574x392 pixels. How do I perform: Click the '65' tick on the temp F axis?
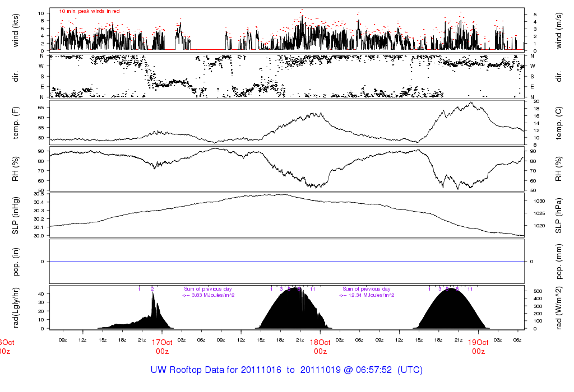coord(40,108)
